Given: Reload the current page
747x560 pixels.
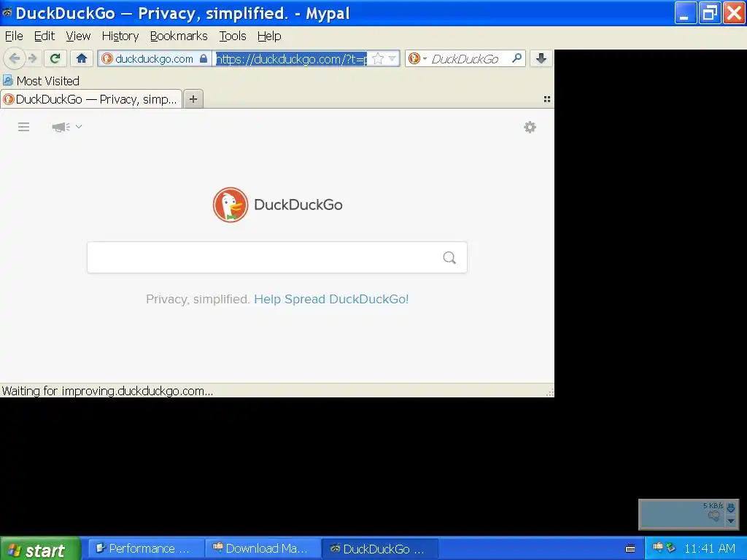Looking at the screenshot, I should point(55,58).
